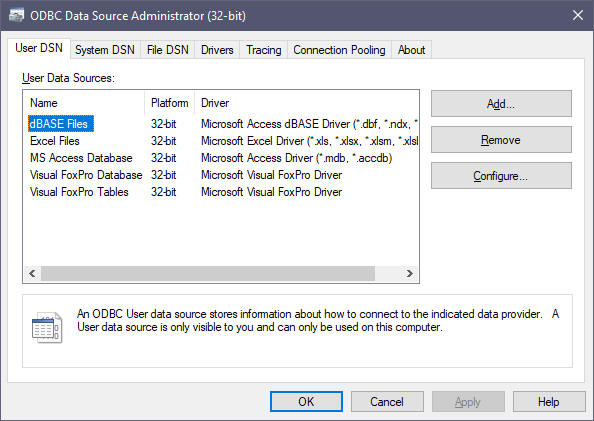Click the data source document icon

[x=47, y=327]
